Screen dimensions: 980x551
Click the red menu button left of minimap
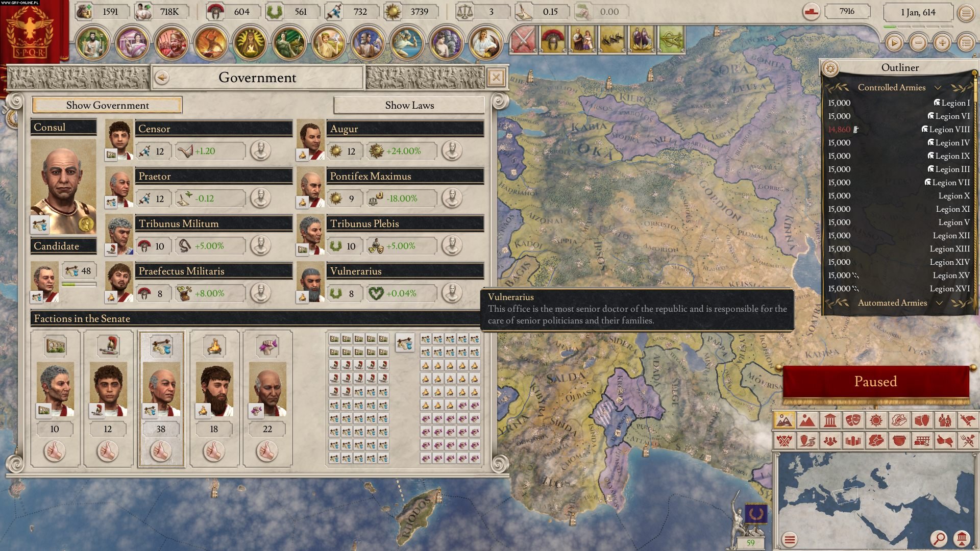(x=790, y=539)
